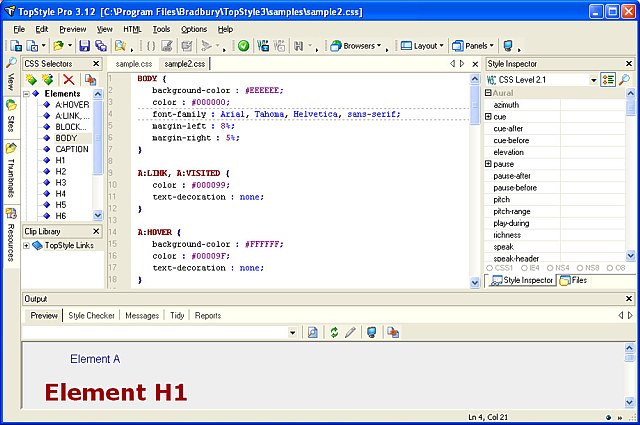Open the Reports tab in Output
This screenshot has width=640, height=425.
(x=208, y=316)
